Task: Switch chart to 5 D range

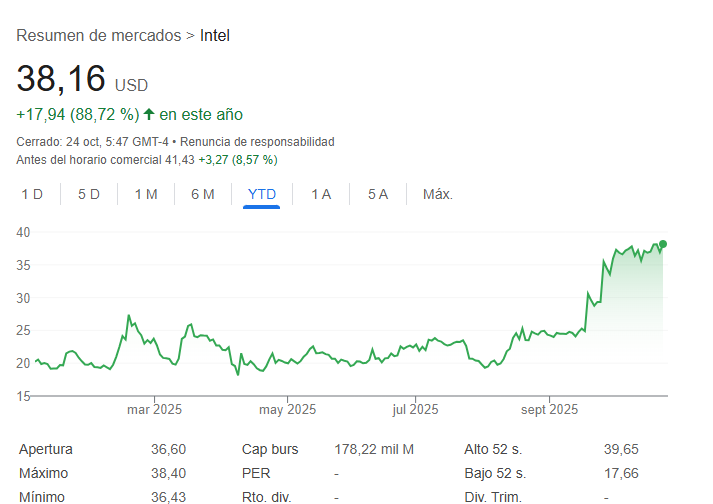Action: [x=89, y=194]
